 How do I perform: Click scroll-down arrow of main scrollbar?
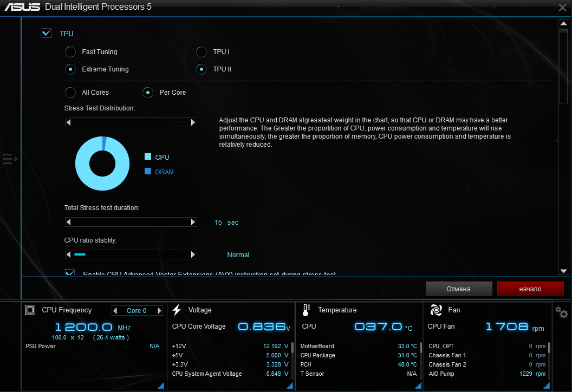pyautogui.click(x=564, y=271)
